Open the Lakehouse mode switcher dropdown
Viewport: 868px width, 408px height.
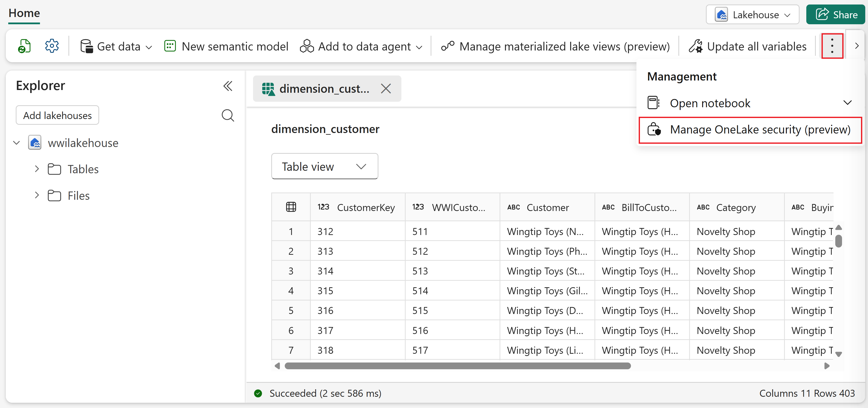coord(752,14)
